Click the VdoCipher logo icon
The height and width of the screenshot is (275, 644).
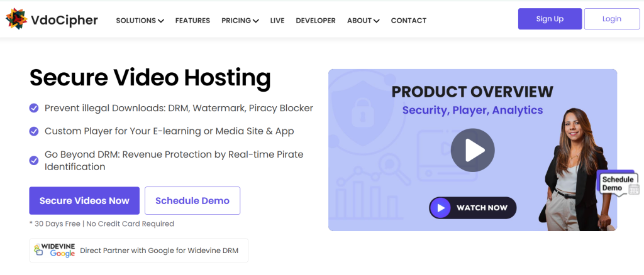pyautogui.click(x=16, y=19)
